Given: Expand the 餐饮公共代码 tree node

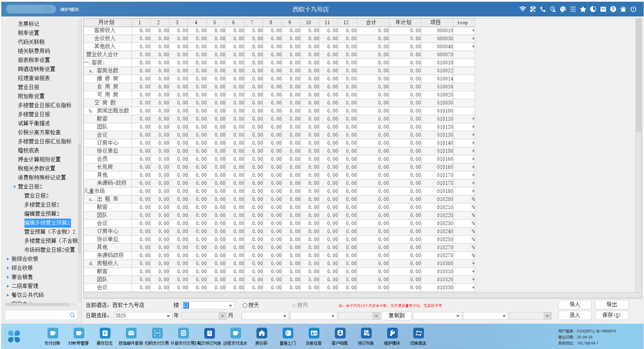Looking at the screenshot, I should pyautogui.click(x=8, y=295).
